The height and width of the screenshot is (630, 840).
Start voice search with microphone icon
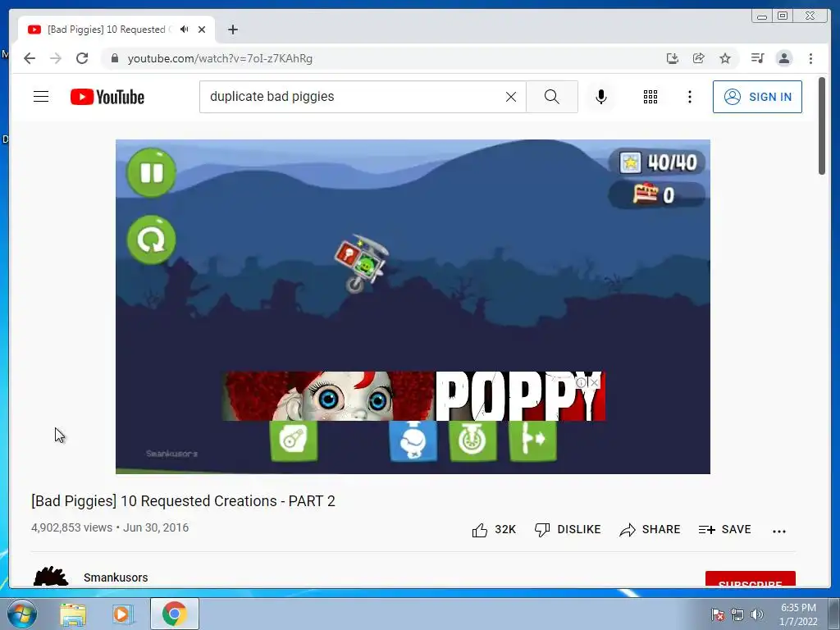601,97
